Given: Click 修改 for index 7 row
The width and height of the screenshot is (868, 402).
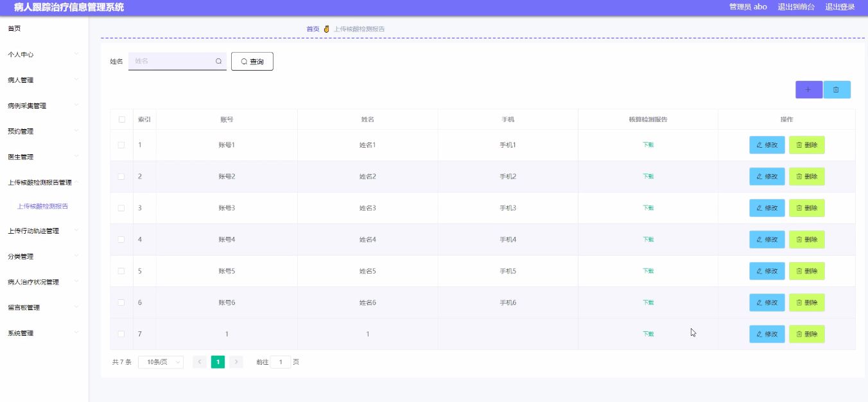Looking at the screenshot, I should pyautogui.click(x=767, y=334).
